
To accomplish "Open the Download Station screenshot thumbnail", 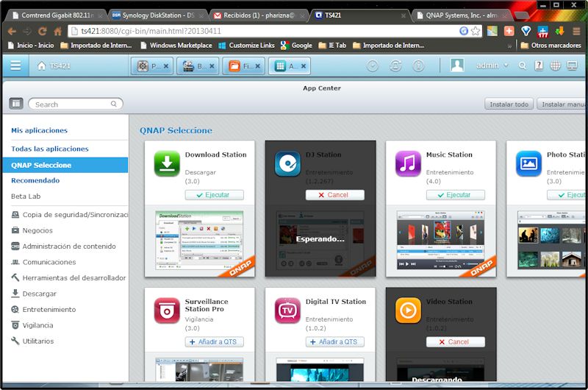I will pos(199,240).
